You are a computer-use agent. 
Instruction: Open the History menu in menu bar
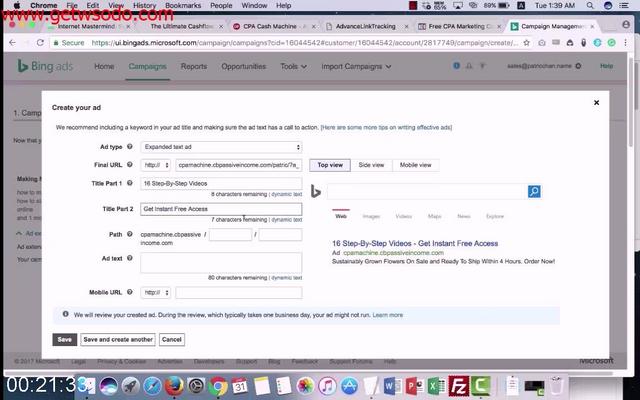click(x=144, y=5)
